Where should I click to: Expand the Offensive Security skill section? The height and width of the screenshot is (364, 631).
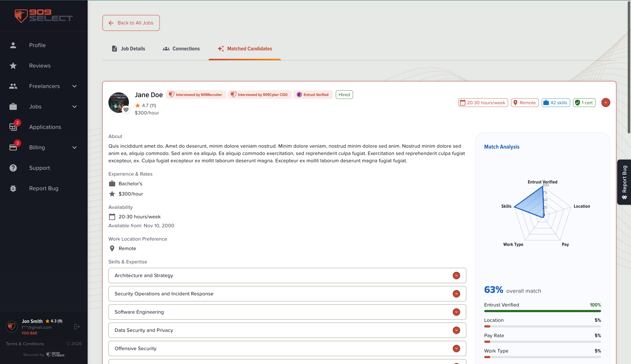pos(456,348)
